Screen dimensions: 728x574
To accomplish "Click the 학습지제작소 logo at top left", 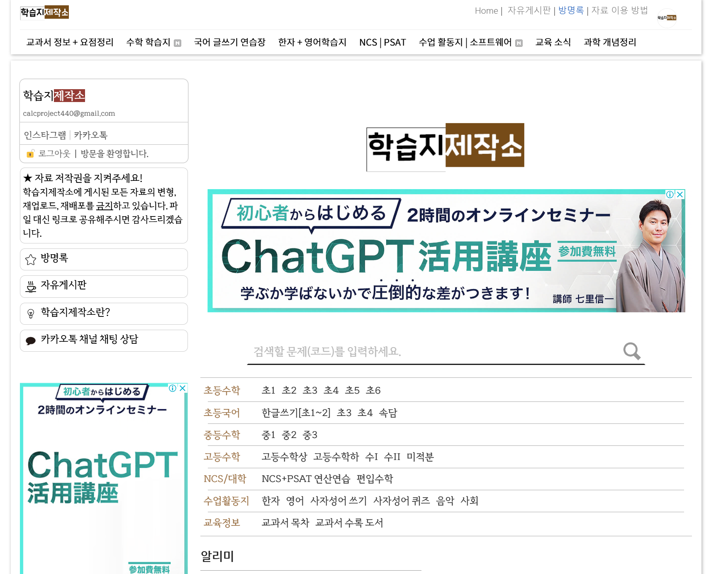I will 44,12.
